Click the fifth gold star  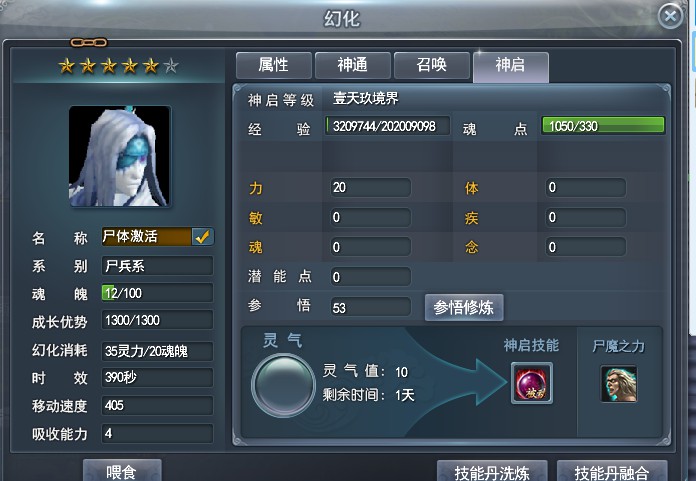(150, 66)
